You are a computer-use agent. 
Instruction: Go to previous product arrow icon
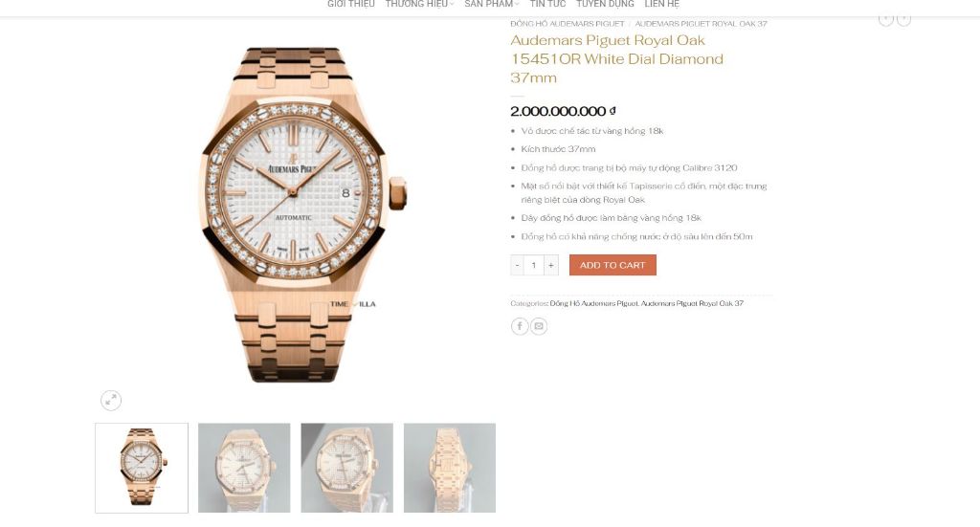885,19
